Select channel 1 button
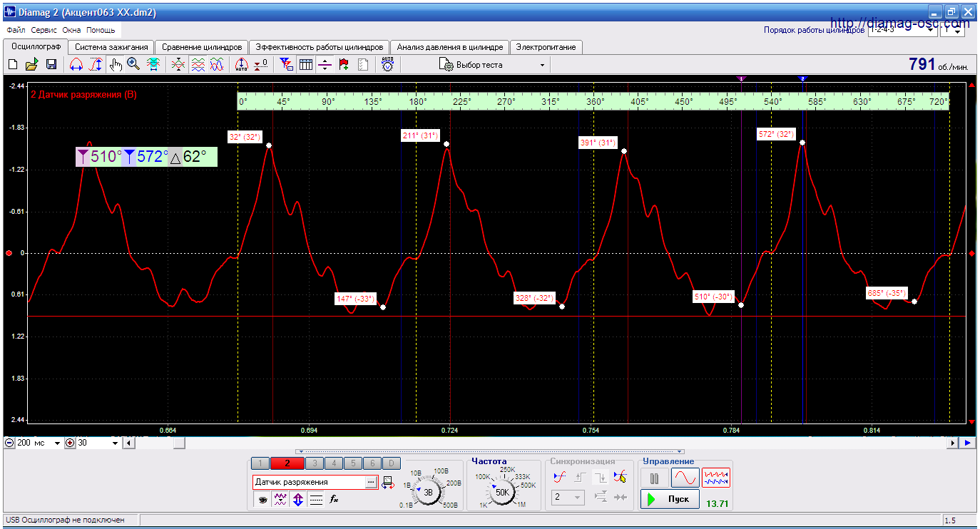 tap(260, 463)
